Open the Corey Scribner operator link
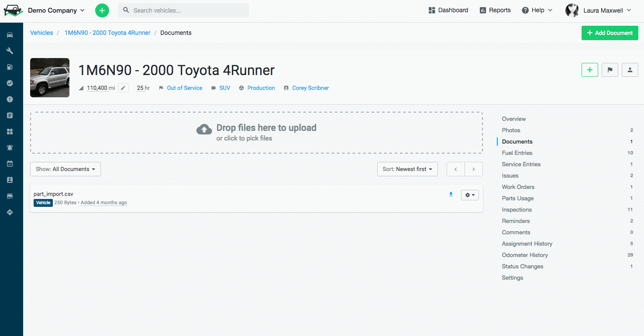 click(310, 88)
